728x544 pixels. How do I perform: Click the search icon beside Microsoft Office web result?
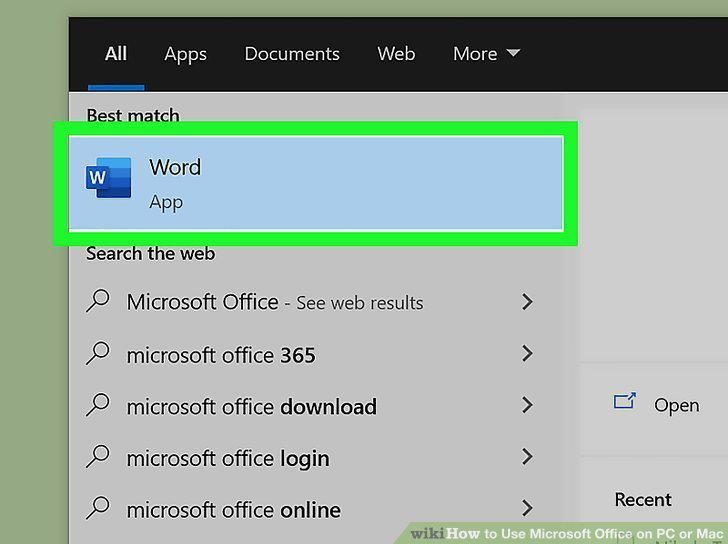pos(98,301)
